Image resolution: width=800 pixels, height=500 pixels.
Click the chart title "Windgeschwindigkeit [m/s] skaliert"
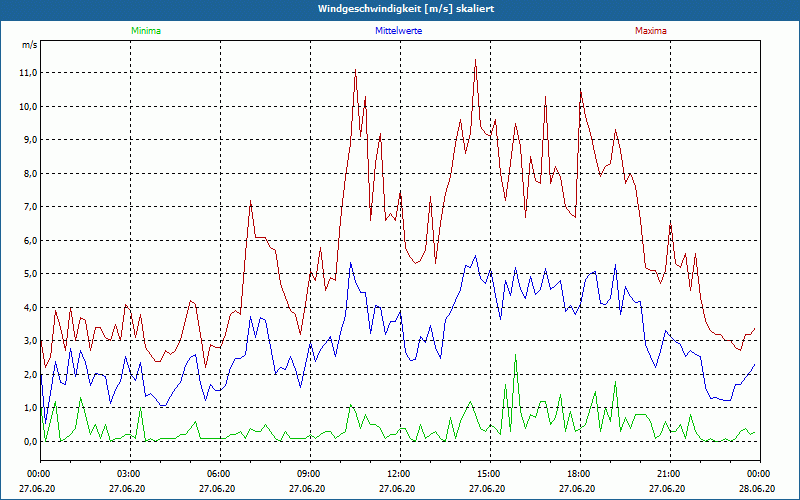click(406, 9)
